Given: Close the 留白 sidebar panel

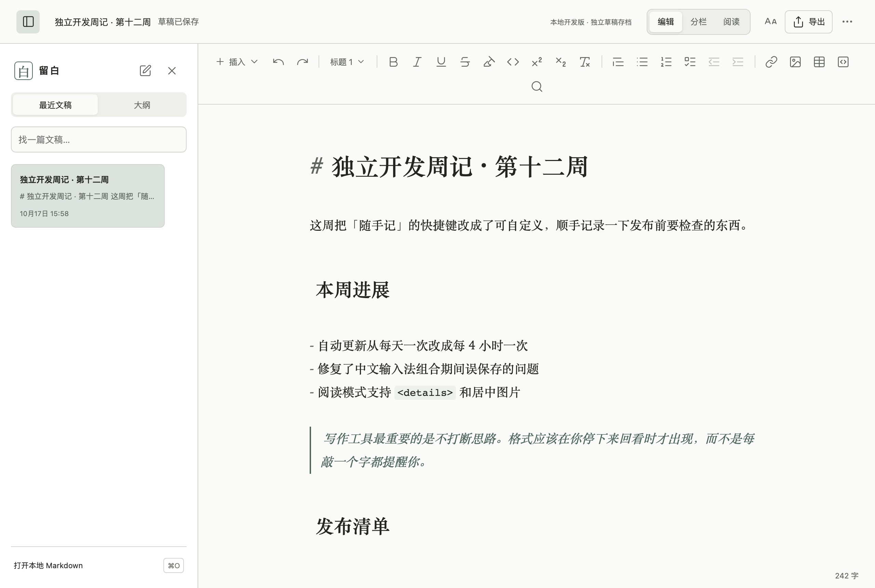Looking at the screenshot, I should 172,70.
